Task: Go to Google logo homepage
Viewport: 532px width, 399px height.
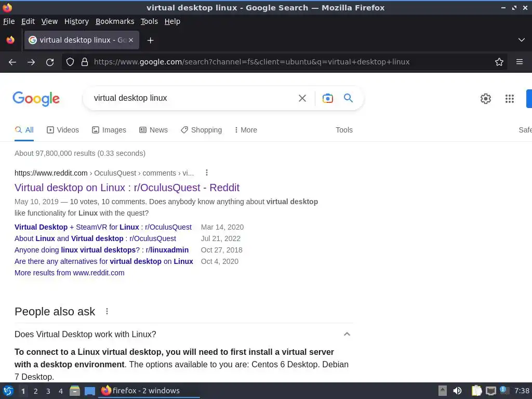Action: click(x=36, y=99)
